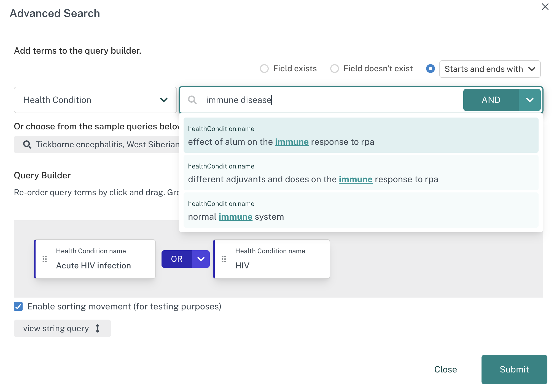Click the X to close the Advanced Search dialog

(x=545, y=7)
